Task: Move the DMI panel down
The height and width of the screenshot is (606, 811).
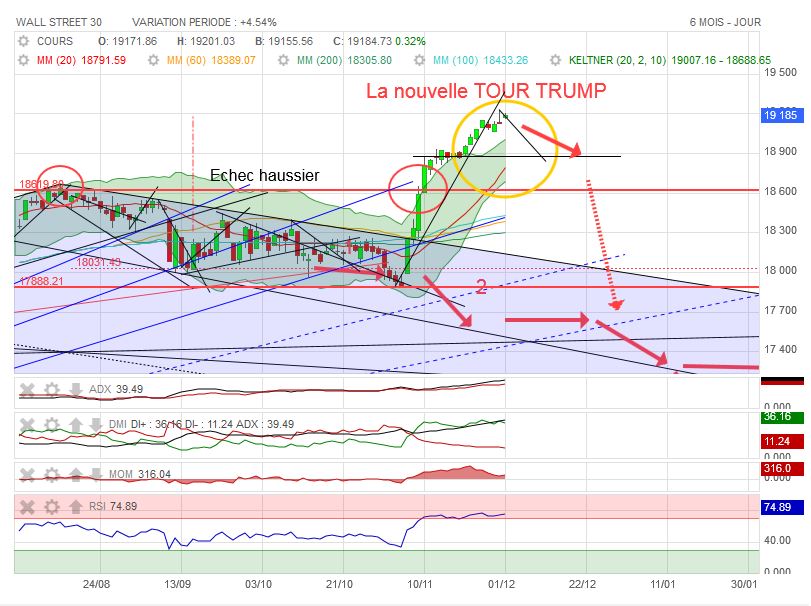Action: pos(96,425)
